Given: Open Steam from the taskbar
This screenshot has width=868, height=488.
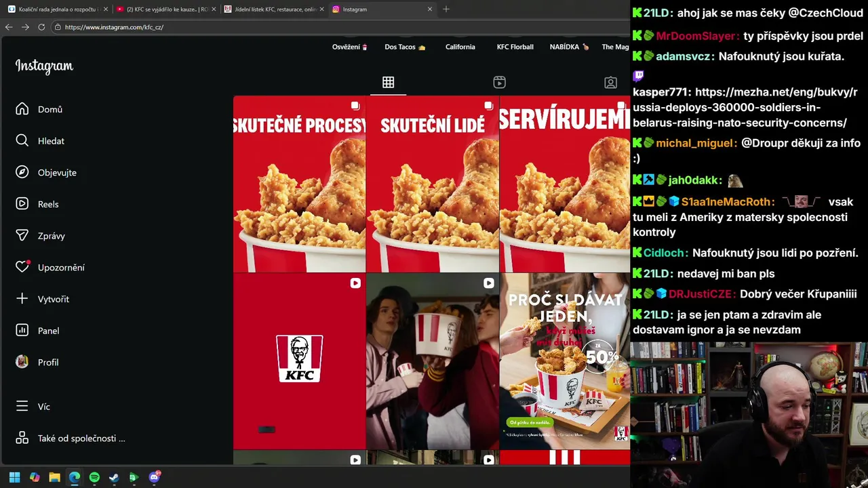Looking at the screenshot, I should click(x=114, y=477).
